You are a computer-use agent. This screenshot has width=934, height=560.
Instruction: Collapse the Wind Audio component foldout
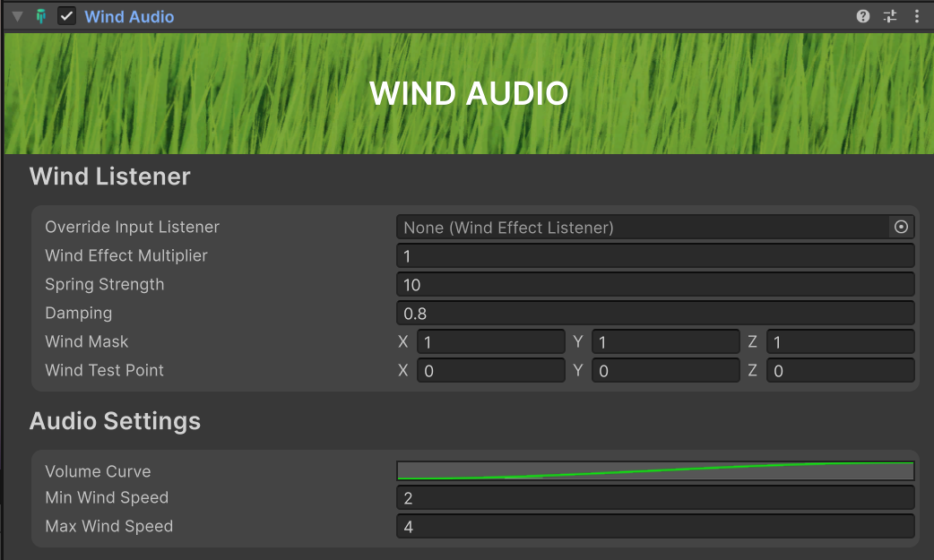pos(17,16)
